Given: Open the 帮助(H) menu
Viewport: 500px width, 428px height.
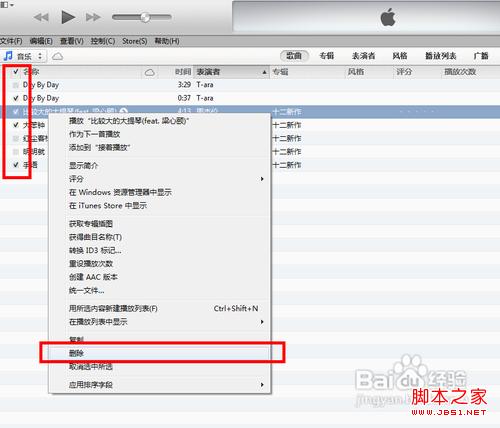Looking at the screenshot, I should pos(167,41).
